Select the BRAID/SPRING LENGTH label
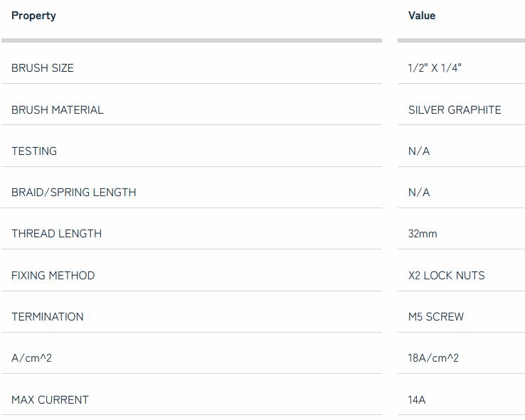The width and height of the screenshot is (525, 420). coord(74,193)
